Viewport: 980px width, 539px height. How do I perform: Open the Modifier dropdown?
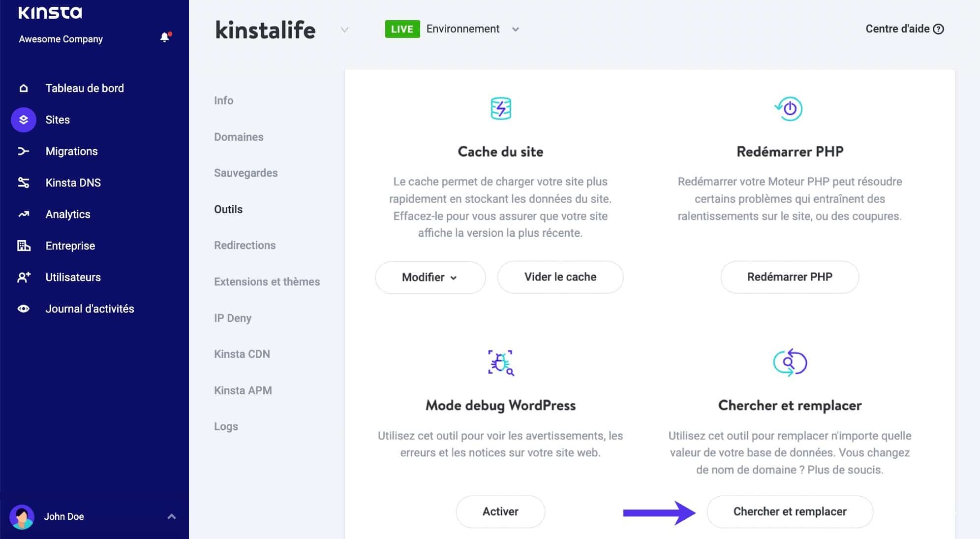point(430,277)
